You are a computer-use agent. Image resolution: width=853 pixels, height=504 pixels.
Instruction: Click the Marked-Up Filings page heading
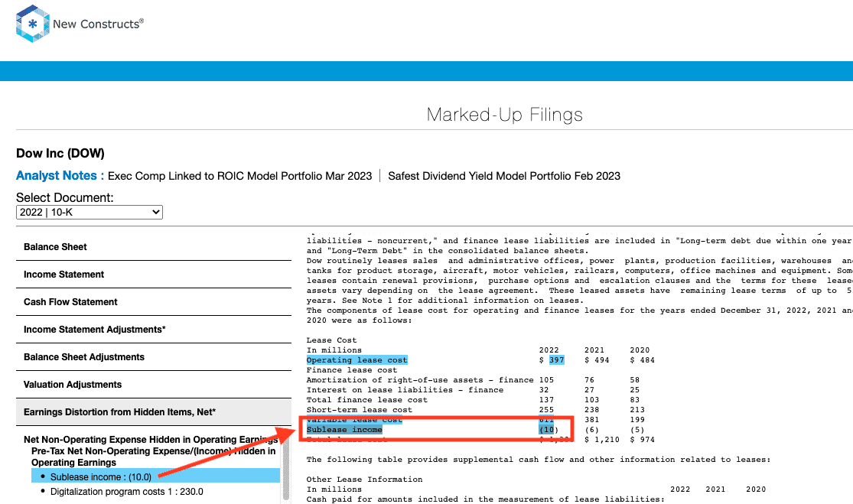tap(504, 115)
